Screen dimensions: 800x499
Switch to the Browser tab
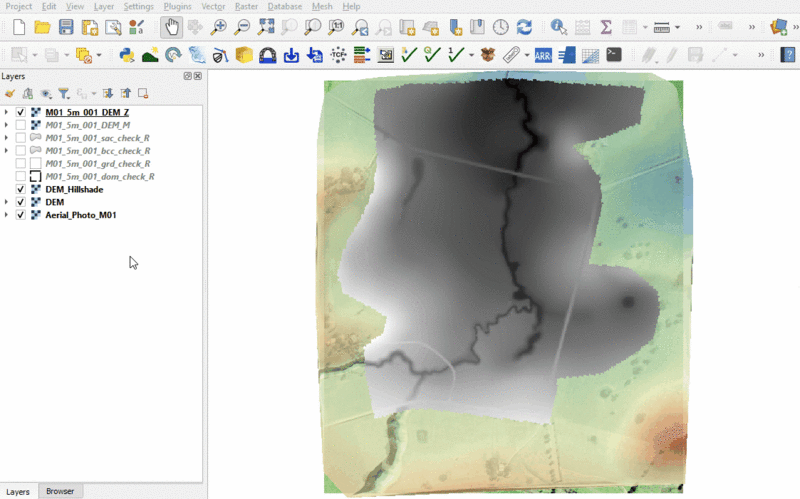[60, 491]
